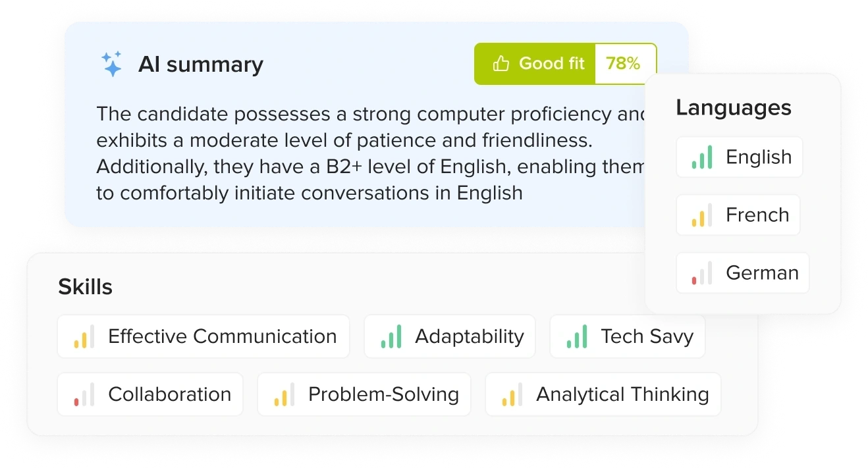Viewport: 868px width, 468px height.
Task: Click the 78% match score
Action: 623,64
